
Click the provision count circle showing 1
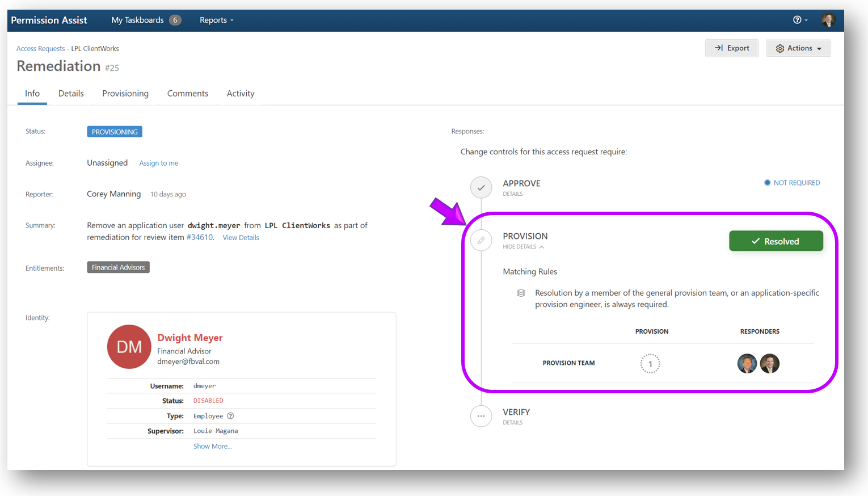[650, 364]
